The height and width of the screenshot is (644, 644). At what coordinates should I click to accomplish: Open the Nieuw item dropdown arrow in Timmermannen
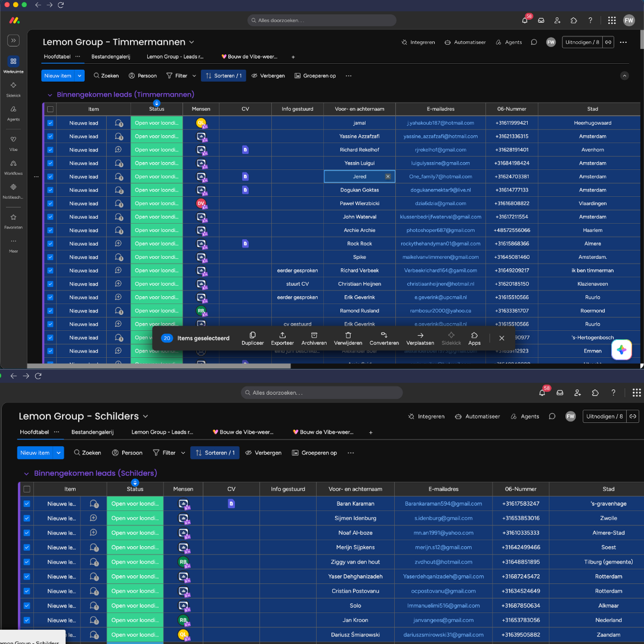[80, 76]
